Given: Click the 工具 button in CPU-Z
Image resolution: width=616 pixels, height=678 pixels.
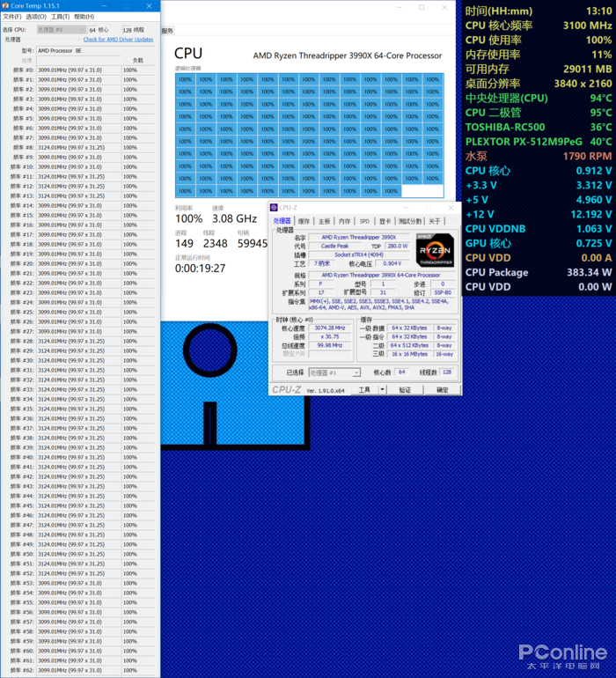Looking at the screenshot, I should click(x=364, y=389).
